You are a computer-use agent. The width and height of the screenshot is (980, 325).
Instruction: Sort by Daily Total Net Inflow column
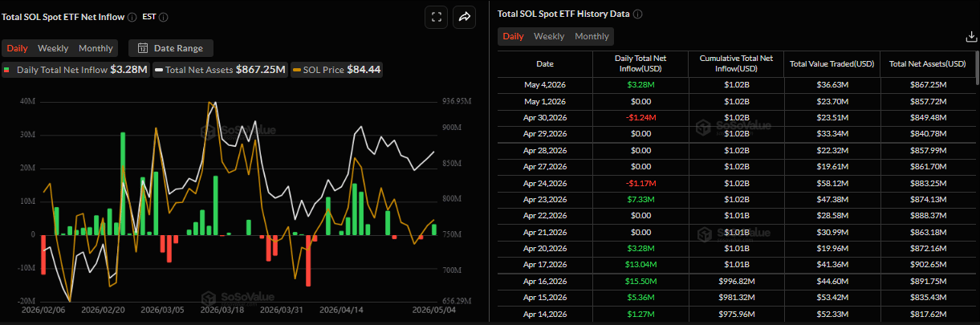tap(641, 63)
